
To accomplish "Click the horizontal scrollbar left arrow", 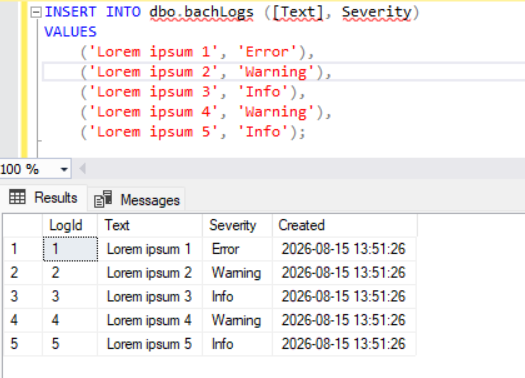I will (82, 168).
